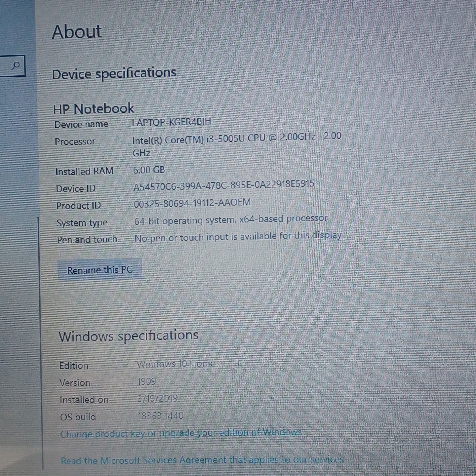
Task: Click the System type label
Action: [x=82, y=223]
